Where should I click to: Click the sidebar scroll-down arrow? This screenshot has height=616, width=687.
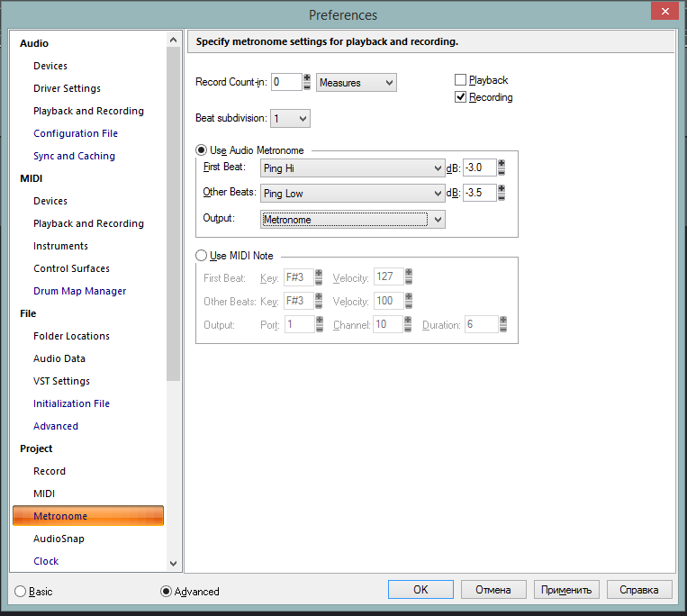tap(174, 564)
